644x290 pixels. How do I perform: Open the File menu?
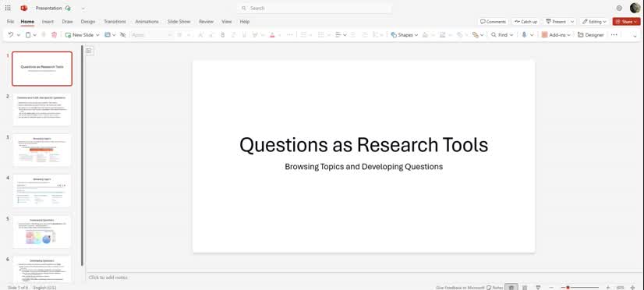pos(10,21)
